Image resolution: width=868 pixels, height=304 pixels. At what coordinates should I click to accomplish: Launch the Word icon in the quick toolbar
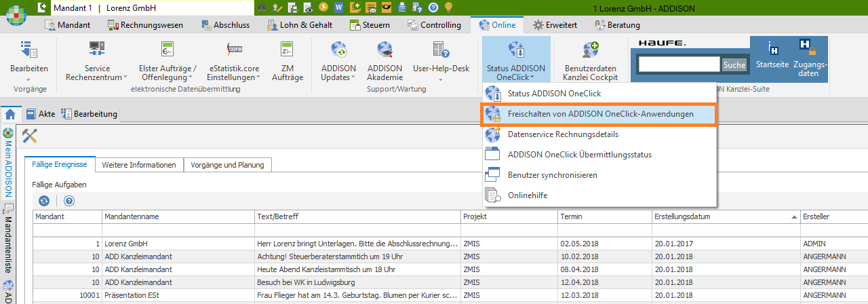coord(339,7)
